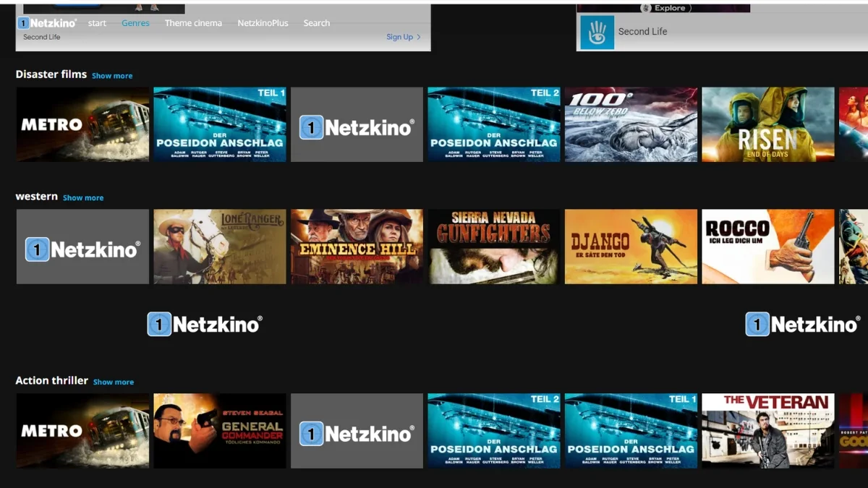
Task: Select Theme cinema in the navigation
Action: tap(193, 22)
